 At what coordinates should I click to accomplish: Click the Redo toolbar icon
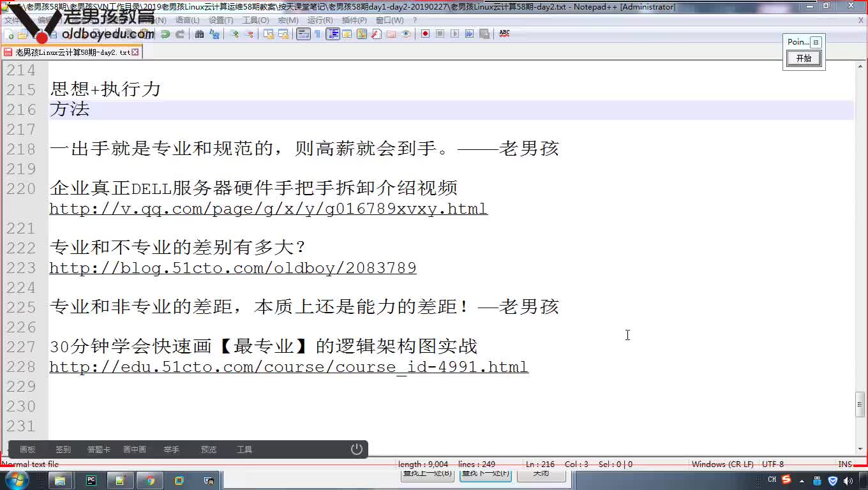pos(180,34)
